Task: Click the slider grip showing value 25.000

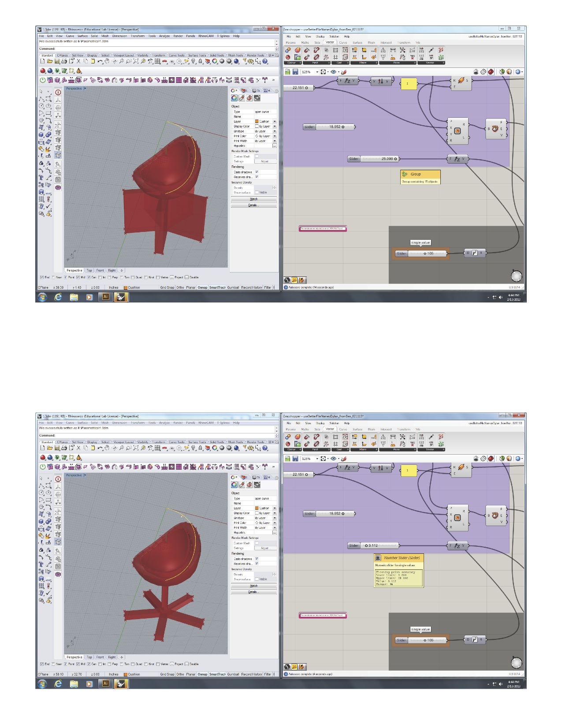Action: point(395,159)
